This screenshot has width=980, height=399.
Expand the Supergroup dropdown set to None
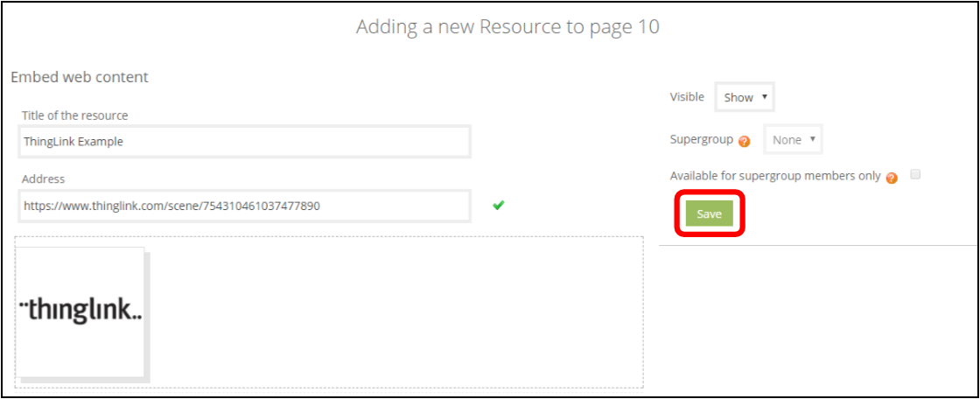(x=793, y=140)
